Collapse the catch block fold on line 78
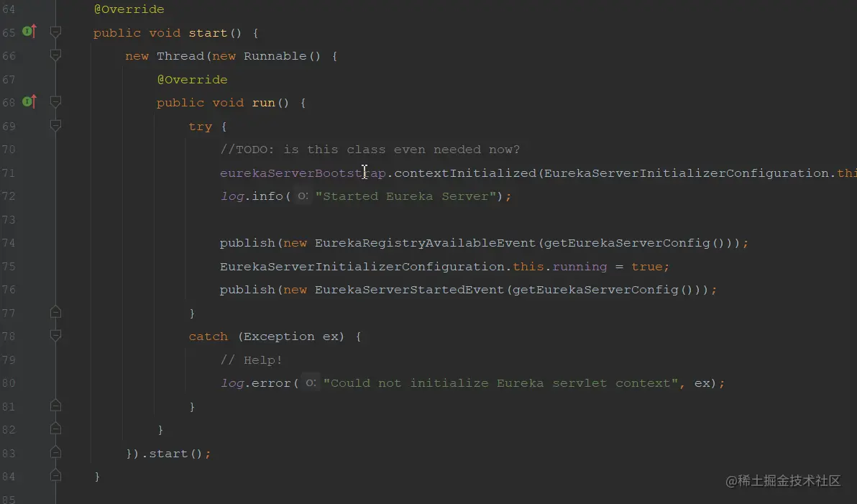The width and height of the screenshot is (857, 504). click(x=55, y=336)
